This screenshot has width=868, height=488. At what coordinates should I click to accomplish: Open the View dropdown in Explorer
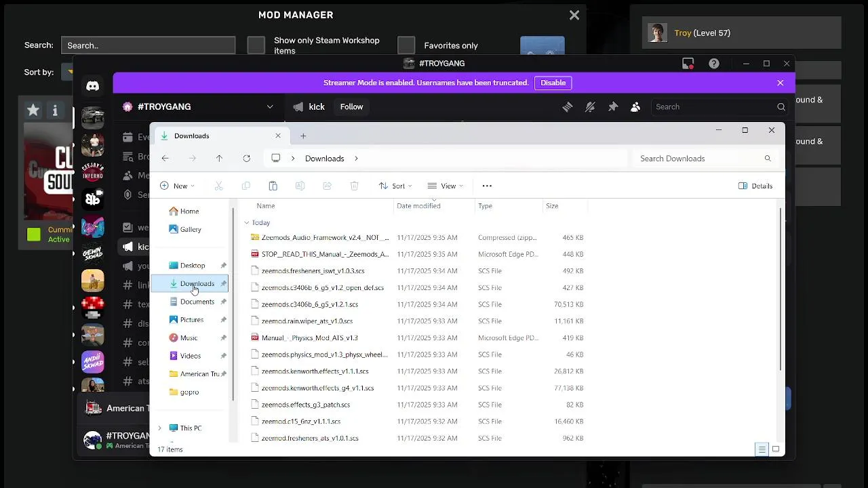click(x=446, y=186)
